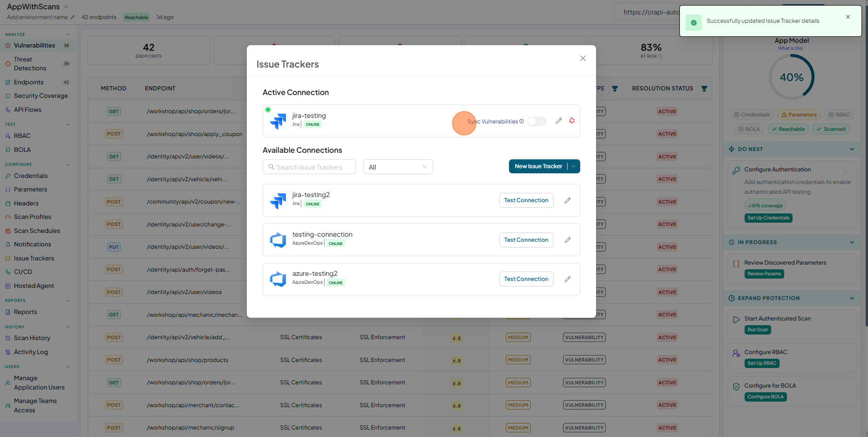Click the BOLA sidebar shield icon
Screen dimensions: 868x437
click(8, 150)
